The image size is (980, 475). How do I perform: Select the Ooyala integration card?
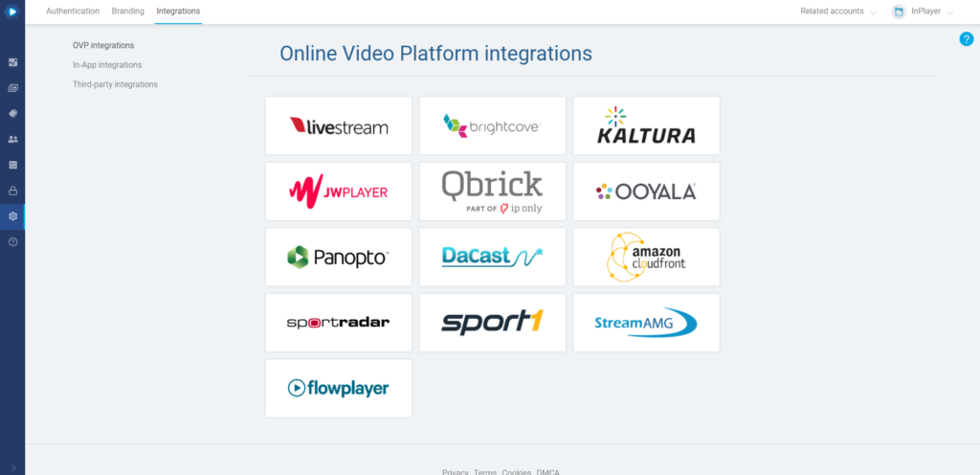(646, 192)
